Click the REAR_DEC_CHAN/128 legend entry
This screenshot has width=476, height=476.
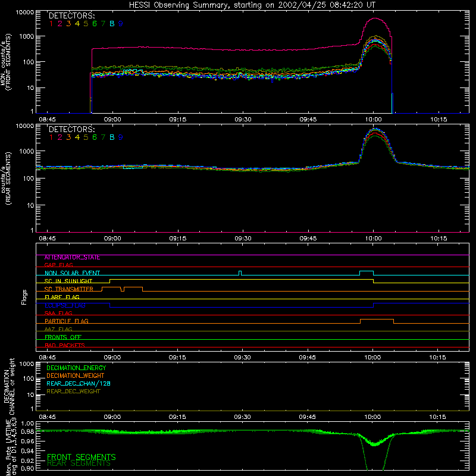[x=79, y=384]
